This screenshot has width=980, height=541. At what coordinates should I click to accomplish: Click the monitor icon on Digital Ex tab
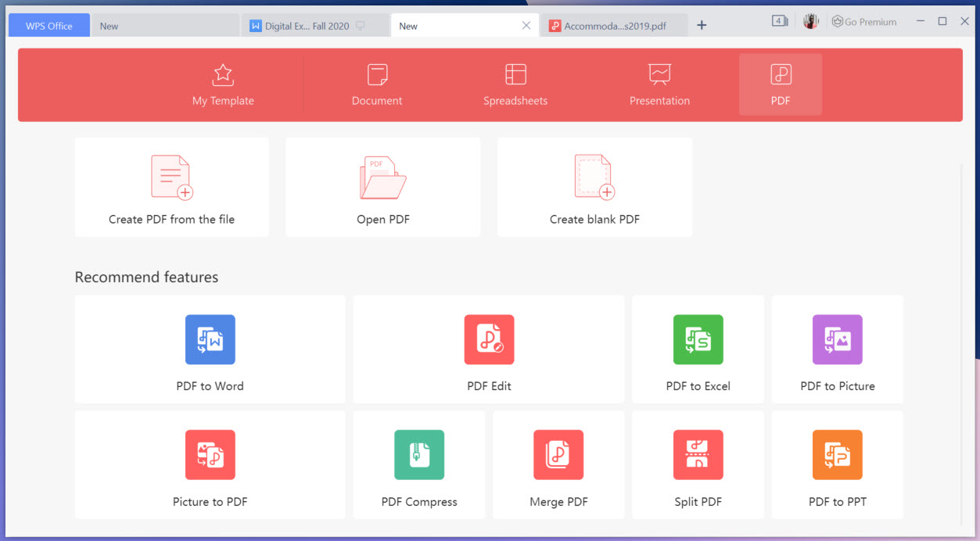[x=361, y=26]
